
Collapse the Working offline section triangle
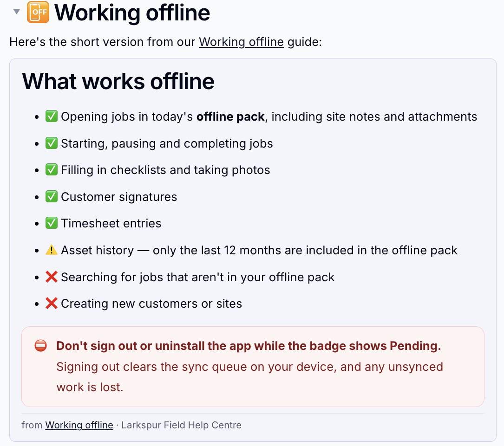[16, 12]
